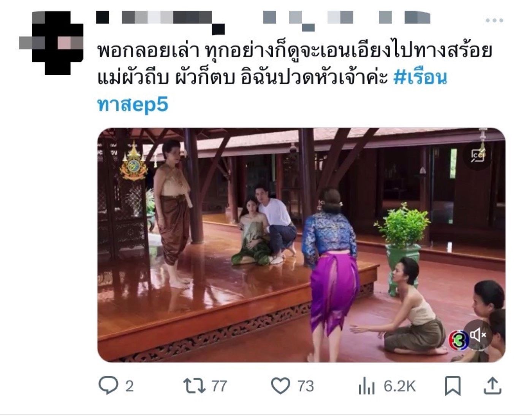The width and height of the screenshot is (532, 416).
Task: Retweet this post using the arrows icon
Action: 195,386
